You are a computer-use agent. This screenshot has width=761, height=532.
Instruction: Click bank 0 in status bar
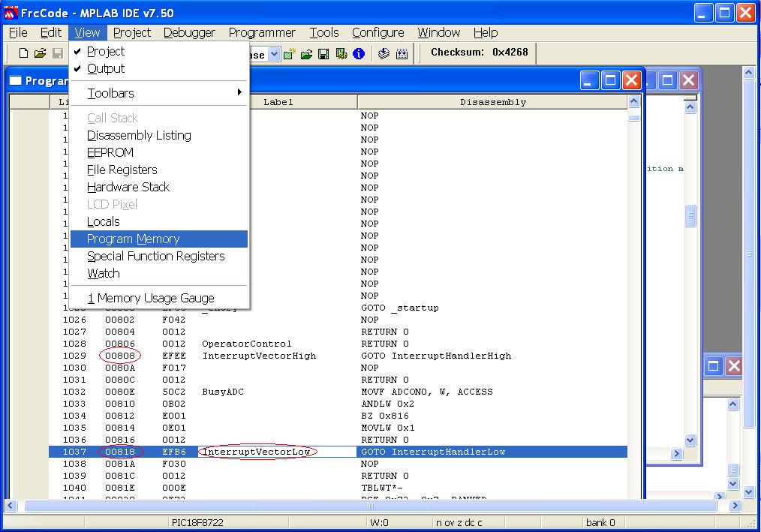point(600,523)
